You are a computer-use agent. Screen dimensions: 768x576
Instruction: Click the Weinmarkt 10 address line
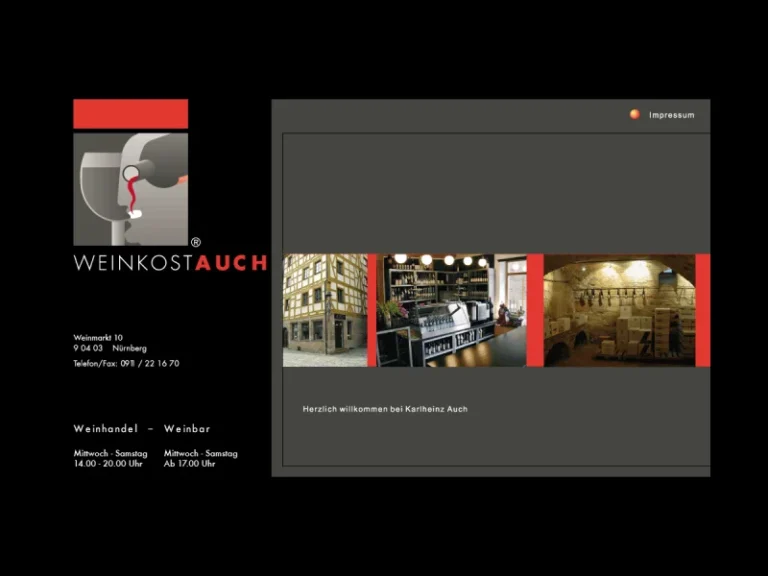[98, 338]
